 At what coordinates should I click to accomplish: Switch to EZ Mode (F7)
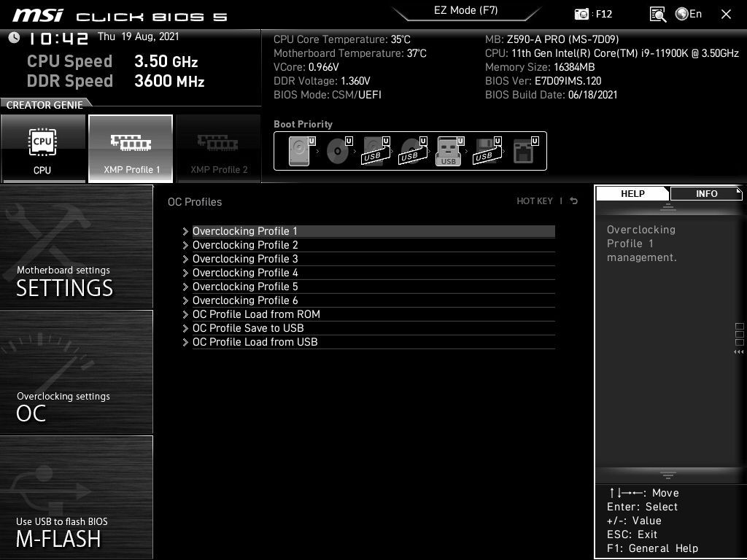click(466, 10)
